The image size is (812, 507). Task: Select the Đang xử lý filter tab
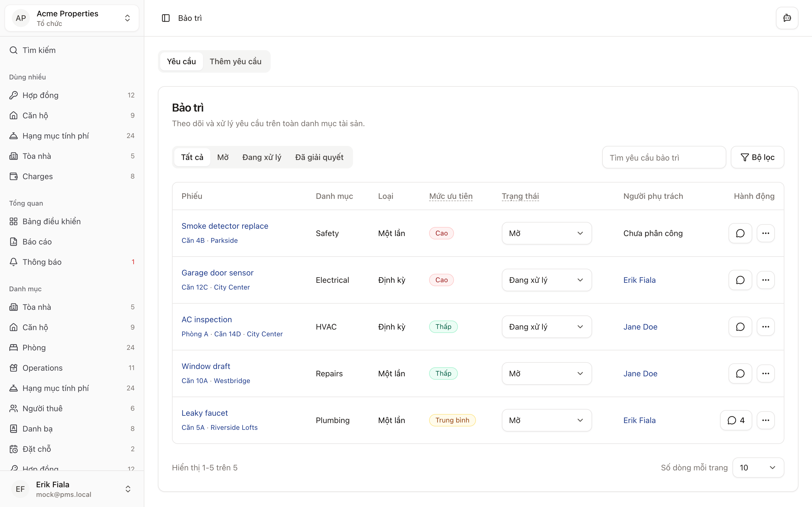click(261, 157)
